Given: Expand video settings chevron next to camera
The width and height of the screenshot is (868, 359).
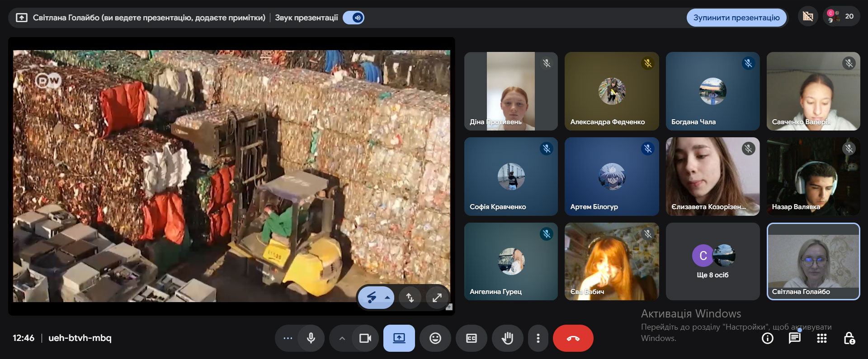Looking at the screenshot, I should pos(342,338).
